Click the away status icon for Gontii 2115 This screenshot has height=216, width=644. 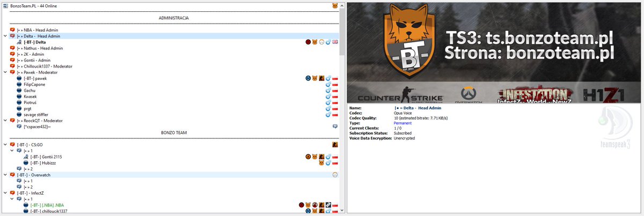[27, 157]
